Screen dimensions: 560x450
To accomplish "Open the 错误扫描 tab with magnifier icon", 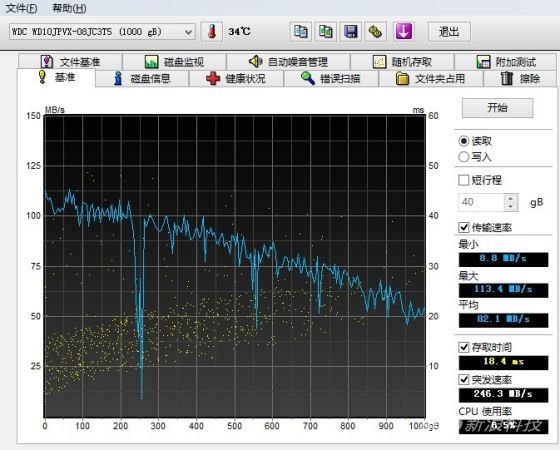I will (x=331, y=79).
